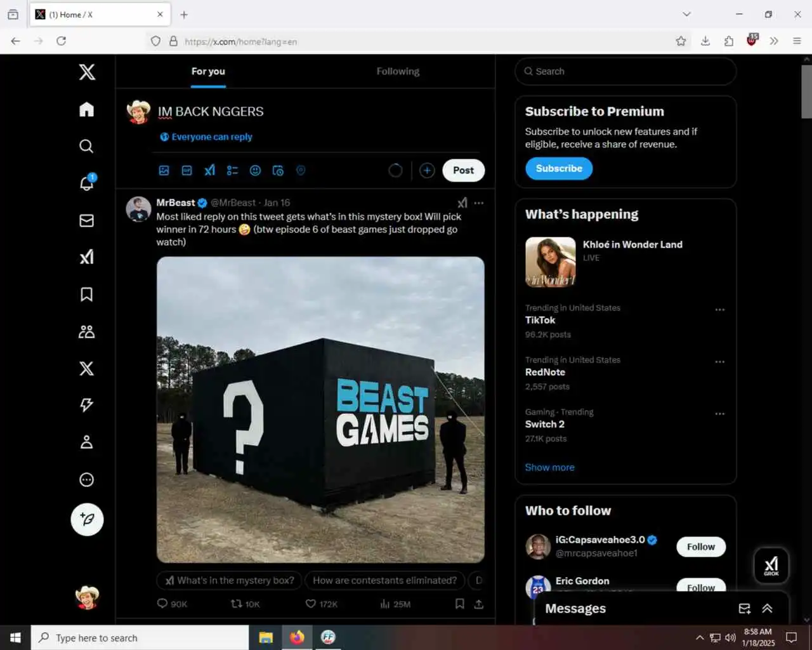Click Show more under trends

coord(549,467)
